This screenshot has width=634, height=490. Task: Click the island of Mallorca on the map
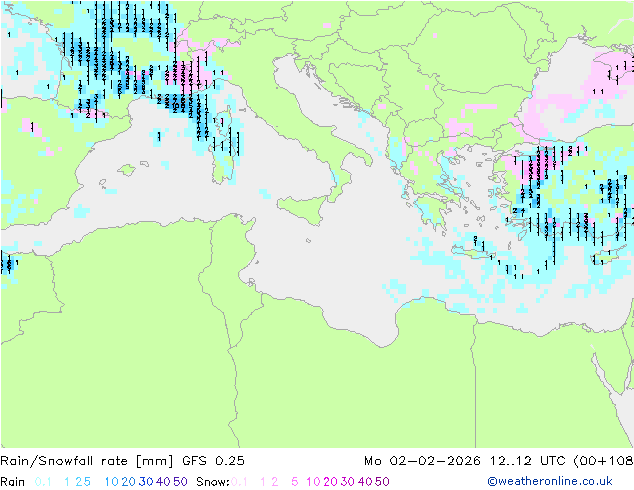pyautogui.click(x=127, y=170)
